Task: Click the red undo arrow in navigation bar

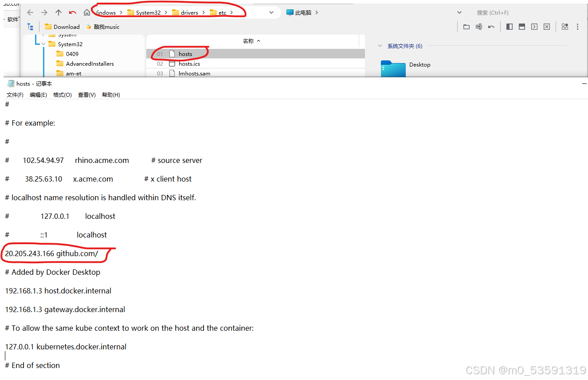Action: coord(73,12)
